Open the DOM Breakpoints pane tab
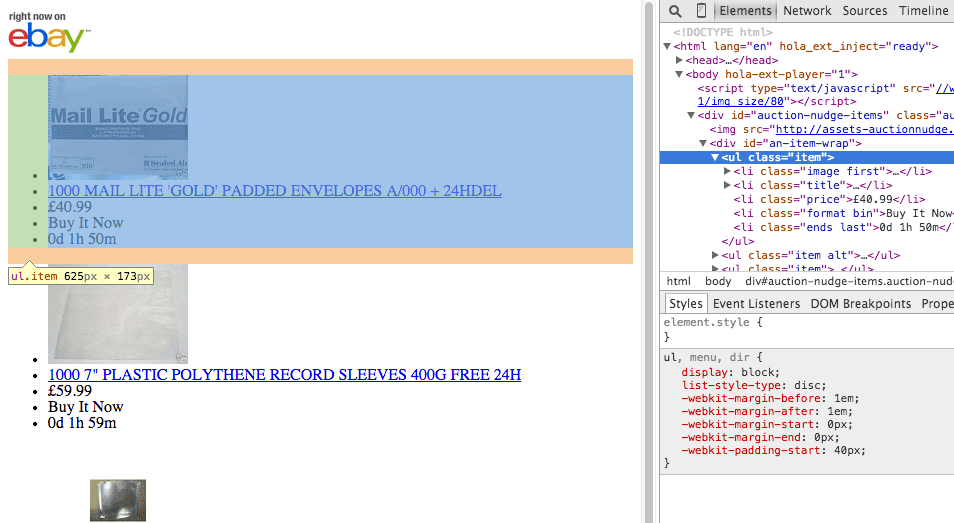 (860, 303)
